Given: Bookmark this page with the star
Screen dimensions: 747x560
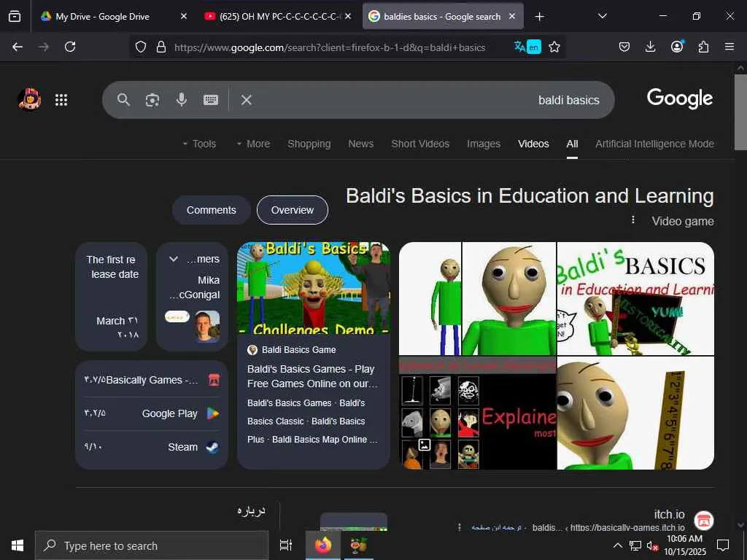Looking at the screenshot, I should coord(554,47).
